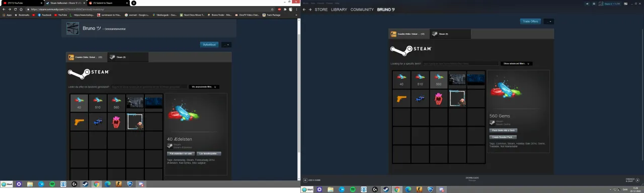
Task: Click Byttetilbud button in browser
Action: pyautogui.click(x=209, y=44)
